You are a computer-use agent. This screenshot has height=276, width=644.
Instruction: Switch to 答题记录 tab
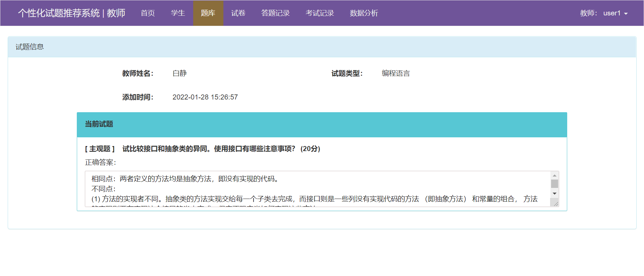pyautogui.click(x=275, y=13)
